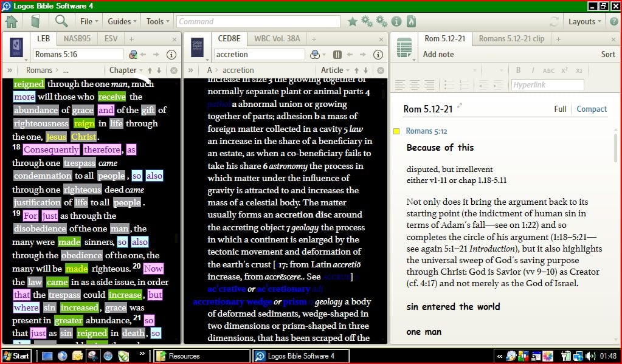Go to the Logos Home page icon

point(12,21)
